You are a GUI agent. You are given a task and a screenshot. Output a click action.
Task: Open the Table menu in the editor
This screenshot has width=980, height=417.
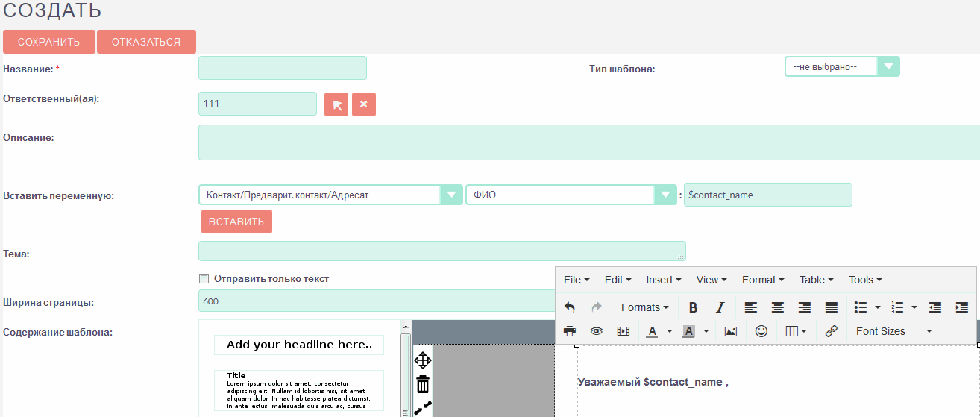click(816, 280)
